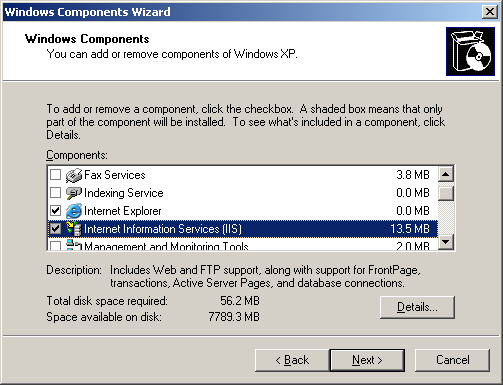
Task: Uncheck the Internet Explorer checkbox
Action: tap(55, 211)
